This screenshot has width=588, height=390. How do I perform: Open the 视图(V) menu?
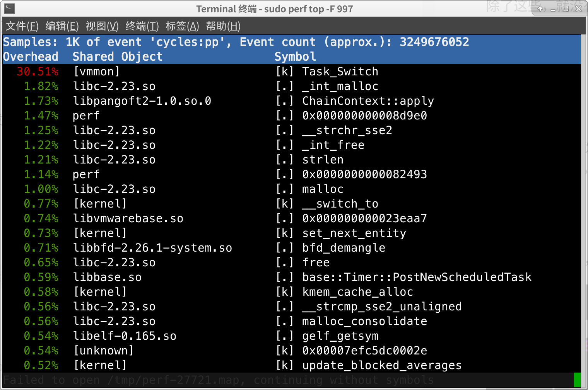point(102,26)
